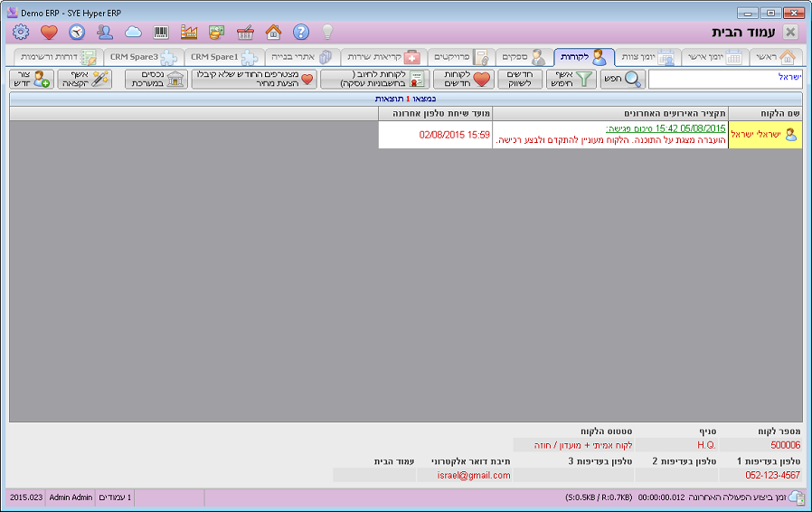Image resolution: width=812 pixels, height=512 pixels.
Task: Click מצטרפים החודש שלא קיבלו הצעת מחיר
Action: (254, 80)
